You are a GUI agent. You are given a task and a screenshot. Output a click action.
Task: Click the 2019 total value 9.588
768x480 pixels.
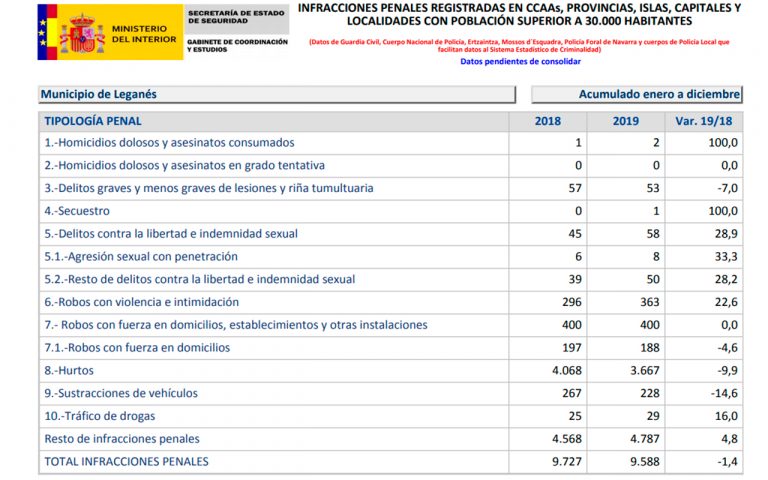click(x=645, y=462)
